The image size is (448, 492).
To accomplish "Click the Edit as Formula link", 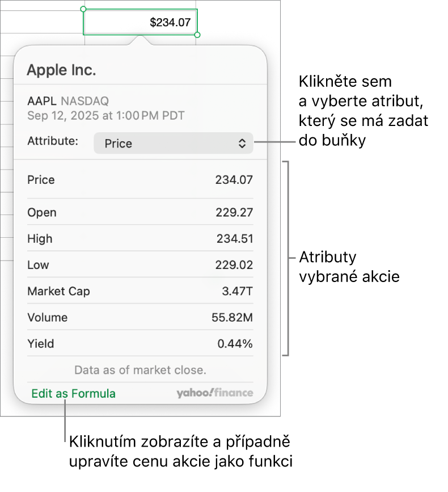I will pyautogui.click(x=73, y=392).
